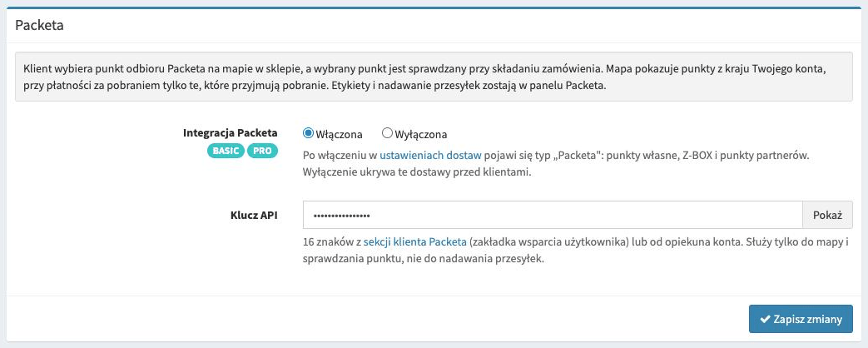Image resolution: width=868 pixels, height=348 pixels.
Task: Click the Packeta panel heading
Action: point(39,26)
